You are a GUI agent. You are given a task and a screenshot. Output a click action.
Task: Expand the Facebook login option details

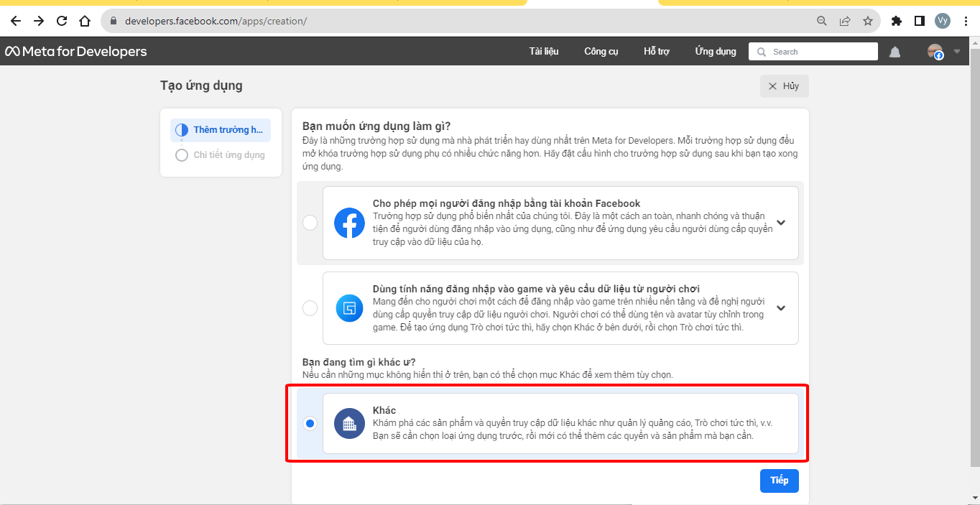coord(781,223)
